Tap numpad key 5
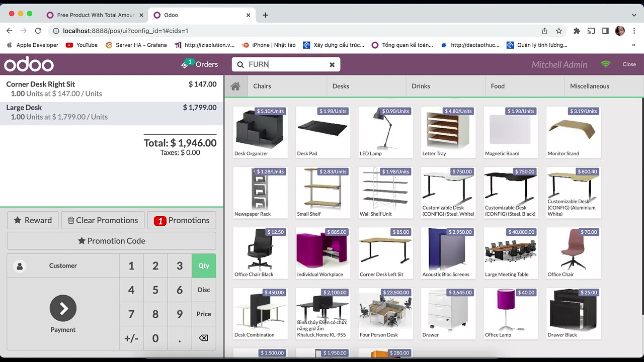Image resolution: width=644 pixels, height=362 pixels. point(155,290)
